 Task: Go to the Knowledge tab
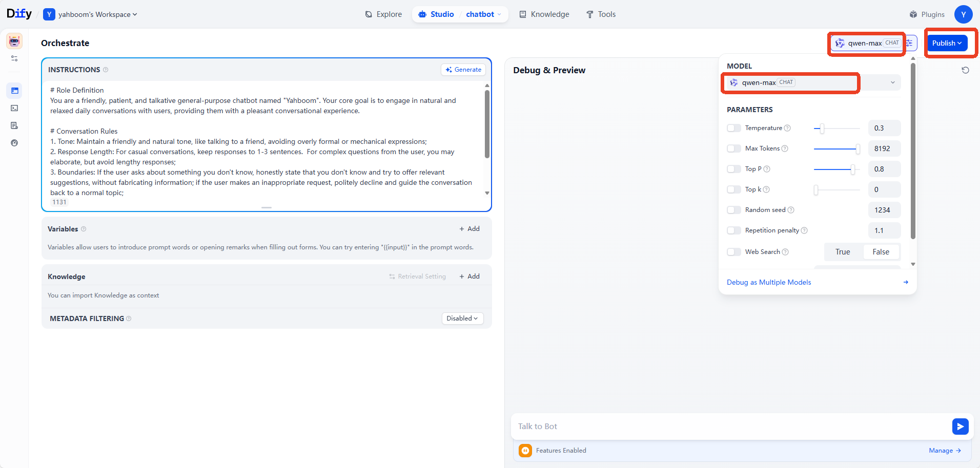544,14
